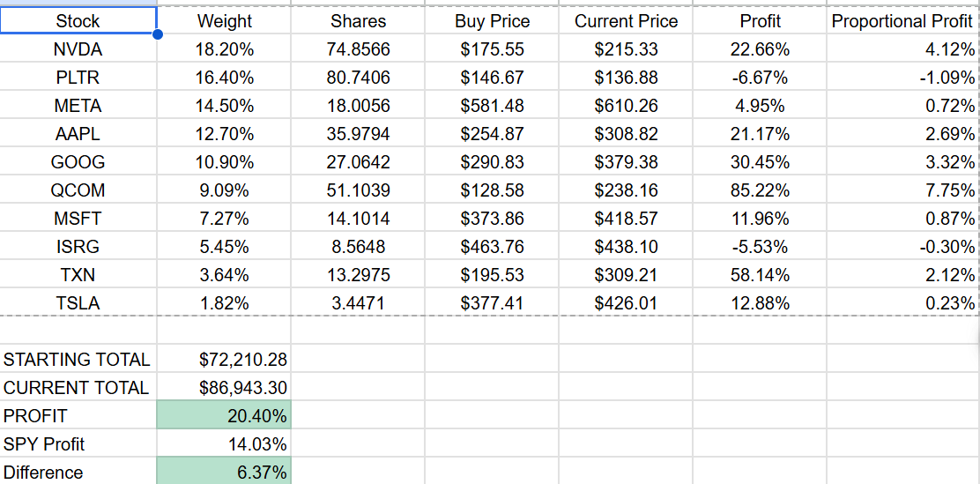Image resolution: width=980 pixels, height=484 pixels.
Task: Click the TXN stock cell
Action: tap(78, 274)
